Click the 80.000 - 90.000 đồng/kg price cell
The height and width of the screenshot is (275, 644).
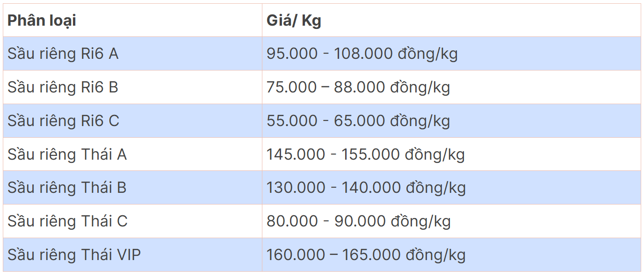click(358, 221)
